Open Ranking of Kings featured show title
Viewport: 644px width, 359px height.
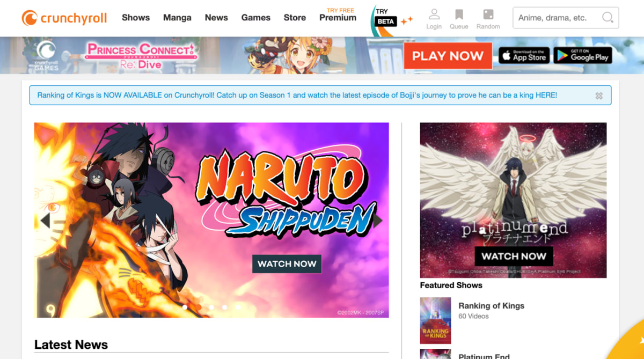pyautogui.click(x=491, y=306)
